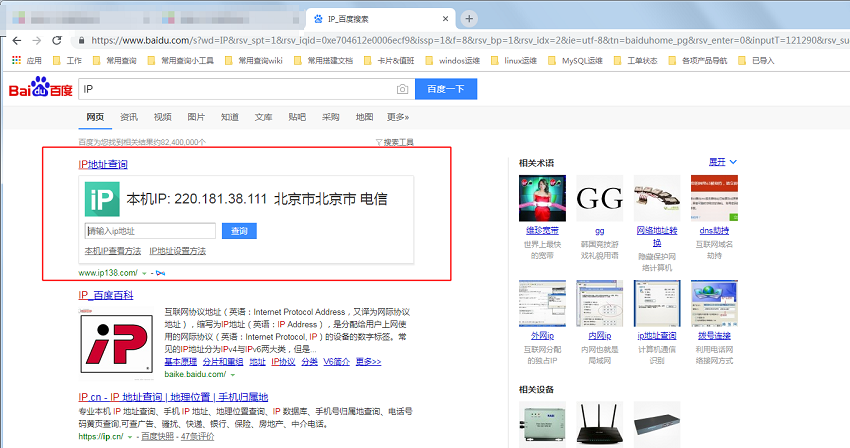Open the 基本原理 sublink
The width and height of the screenshot is (850, 448).
point(181,362)
